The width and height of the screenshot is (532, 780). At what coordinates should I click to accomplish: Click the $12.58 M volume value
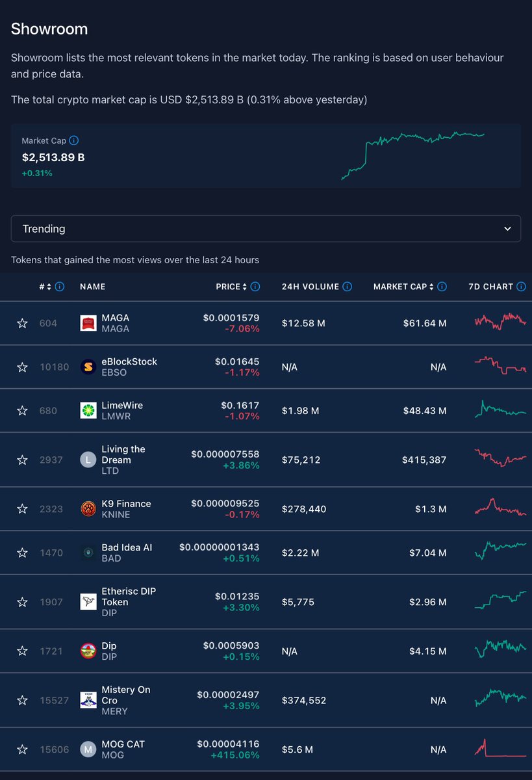click(303, 323)
